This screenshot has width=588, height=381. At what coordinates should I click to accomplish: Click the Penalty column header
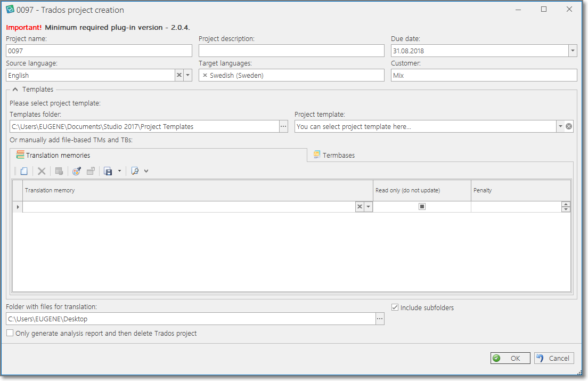coord(520,191)
